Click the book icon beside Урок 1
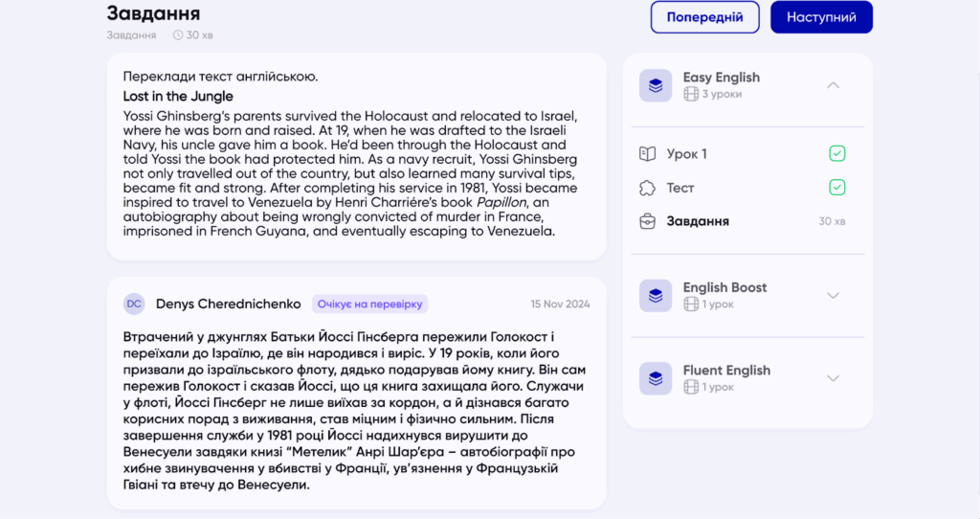The image size is (980, 519). [x=648, y=154]
